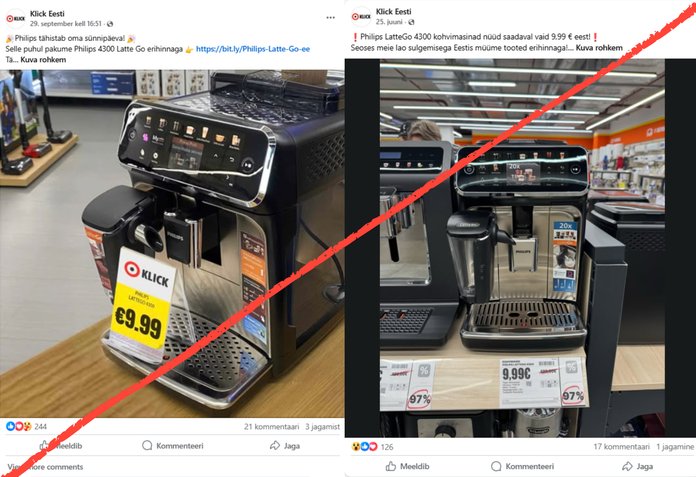Expand View more comments
Image resolution: width=696 pixels, height=477 pixels.
[45, 467]
